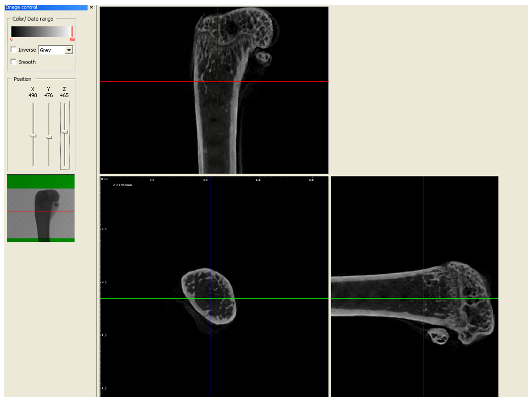532x403 pixels.
Task: Click the upper red data range marker at 100
Action: pos(72,31)
